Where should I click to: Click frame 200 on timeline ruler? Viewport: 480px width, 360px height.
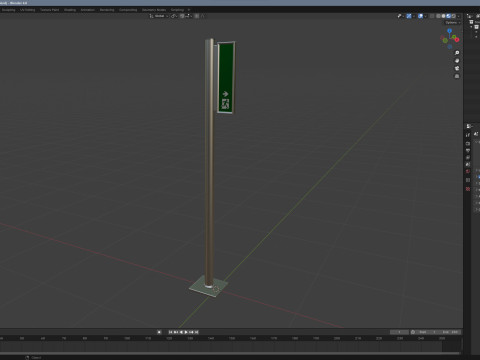[x=337, y=338]
